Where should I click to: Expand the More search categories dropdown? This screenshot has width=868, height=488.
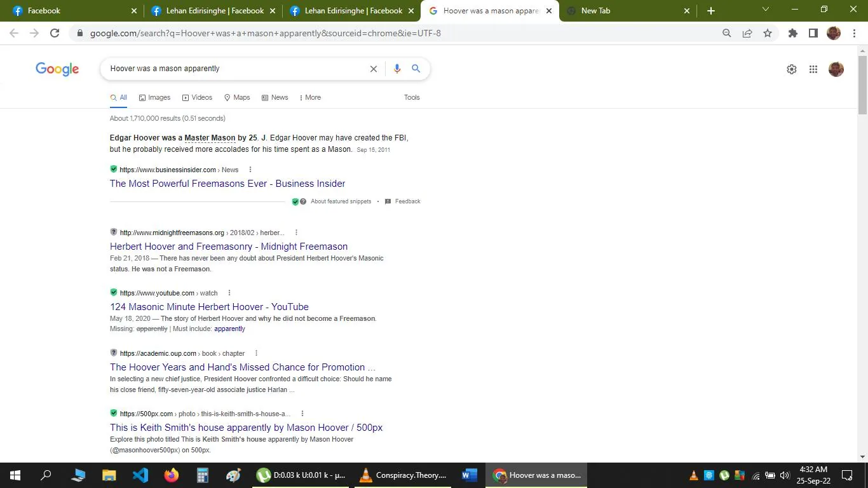click(x=310, y=97)
